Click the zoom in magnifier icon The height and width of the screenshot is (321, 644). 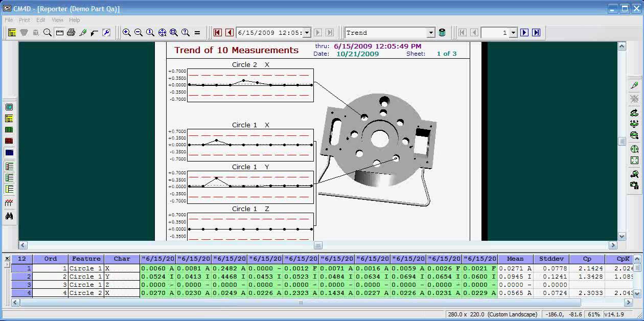pyautogui.click(x=127, y=33)
